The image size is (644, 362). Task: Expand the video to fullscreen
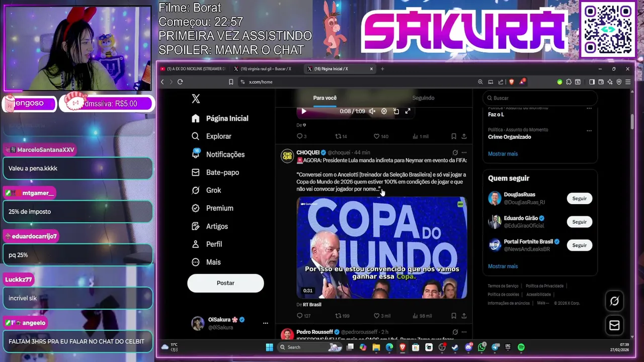coord(408,111)
